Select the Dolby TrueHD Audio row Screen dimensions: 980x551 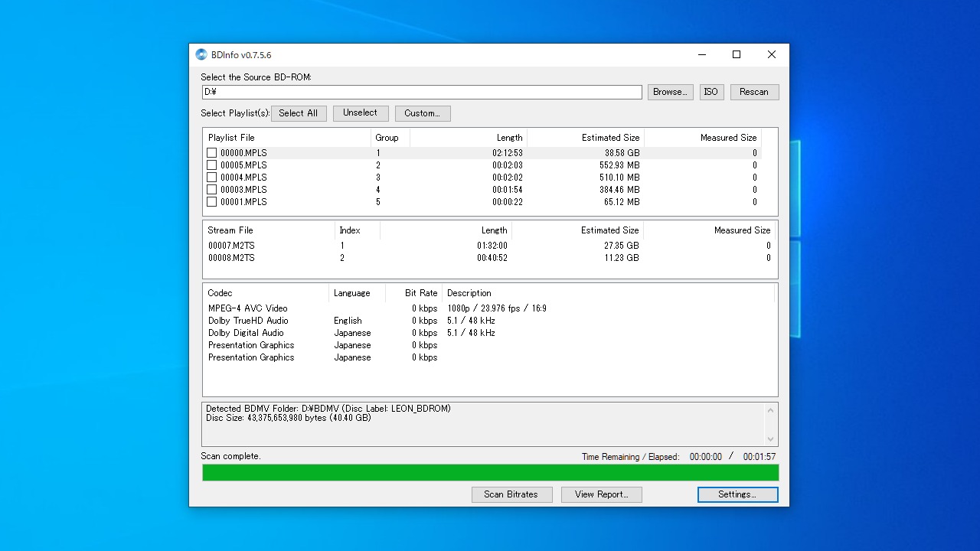point(490,321)
